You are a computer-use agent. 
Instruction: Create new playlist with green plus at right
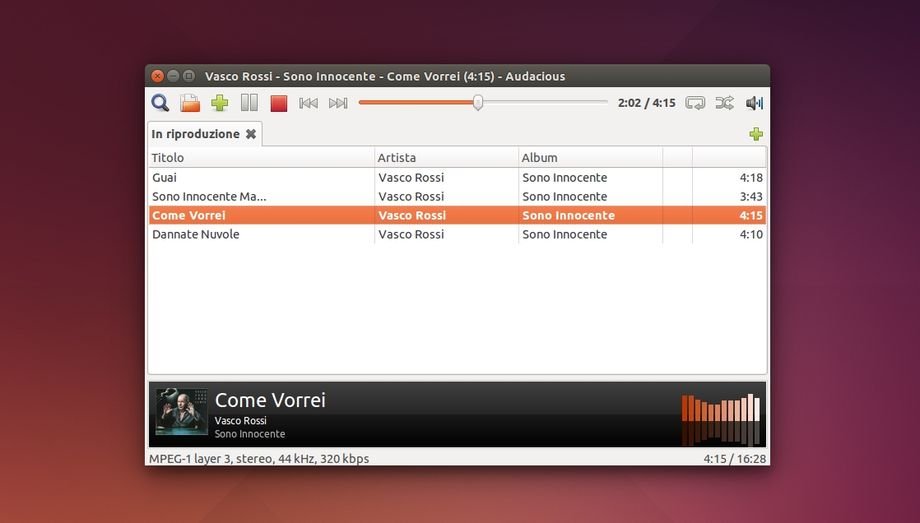click(x=756, y=134)
